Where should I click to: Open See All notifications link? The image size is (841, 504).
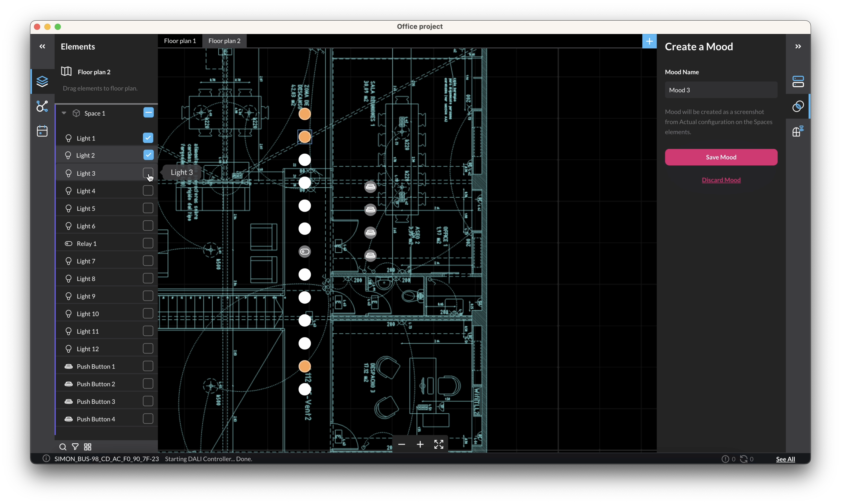(785, 459)
